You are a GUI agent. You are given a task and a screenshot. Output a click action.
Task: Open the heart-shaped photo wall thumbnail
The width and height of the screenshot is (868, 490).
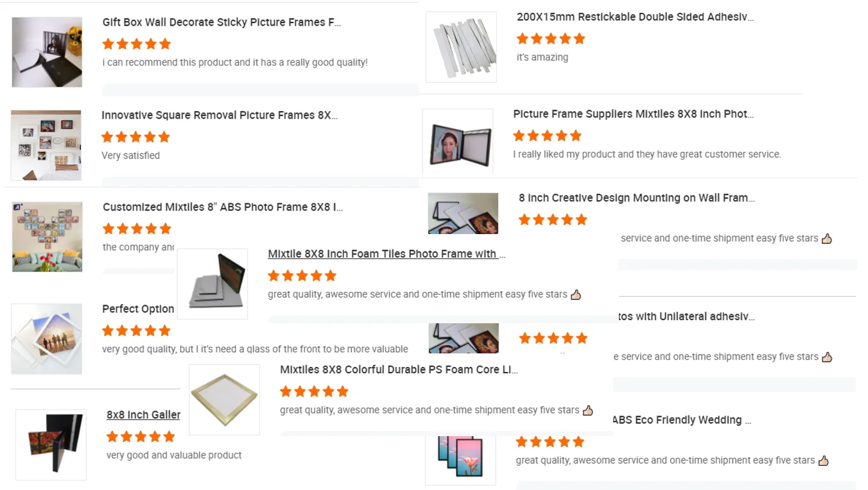coord(47,237)
